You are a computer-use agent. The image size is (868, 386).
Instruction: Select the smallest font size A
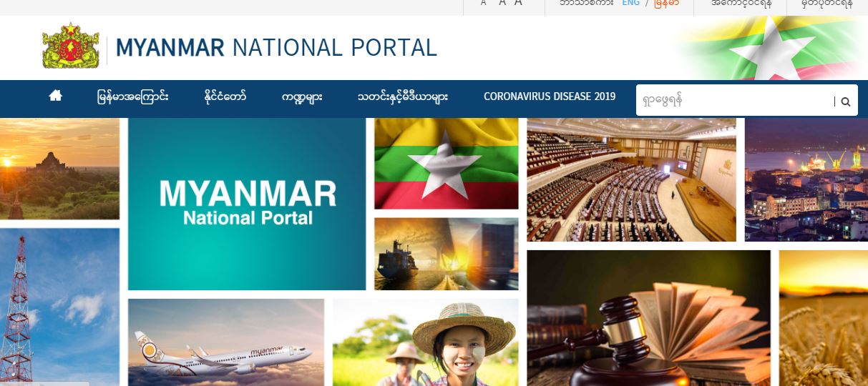click(483, 3)
